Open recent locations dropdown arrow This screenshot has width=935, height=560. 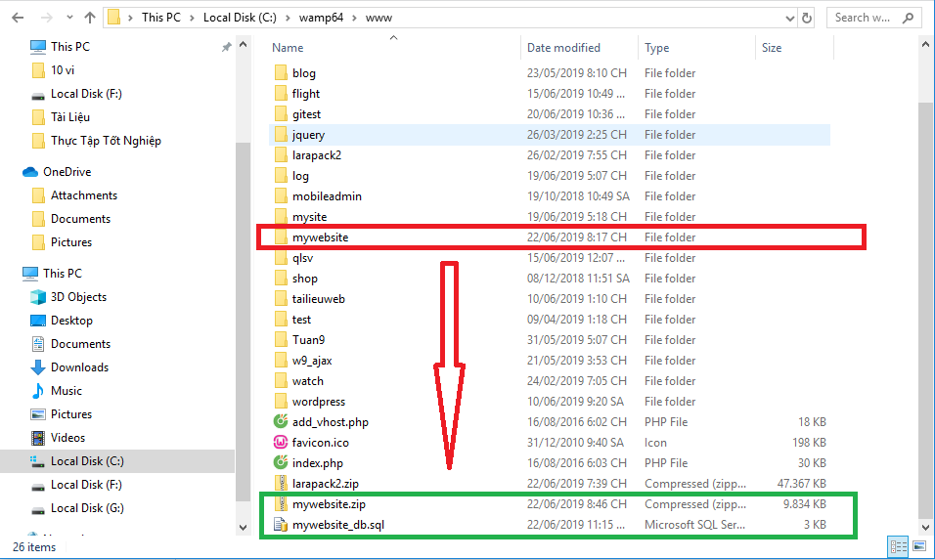(69, 18)
